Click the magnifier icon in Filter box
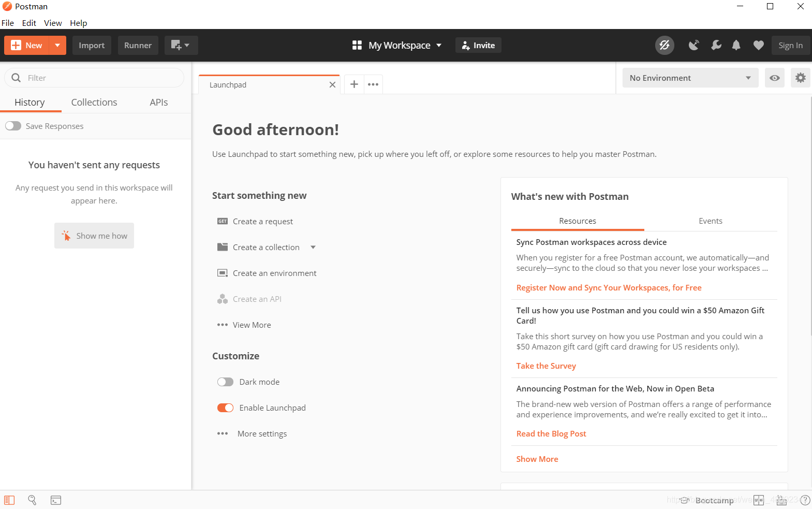Image resolution: width=812 pixels, height=509 pixels. [16, 78]
